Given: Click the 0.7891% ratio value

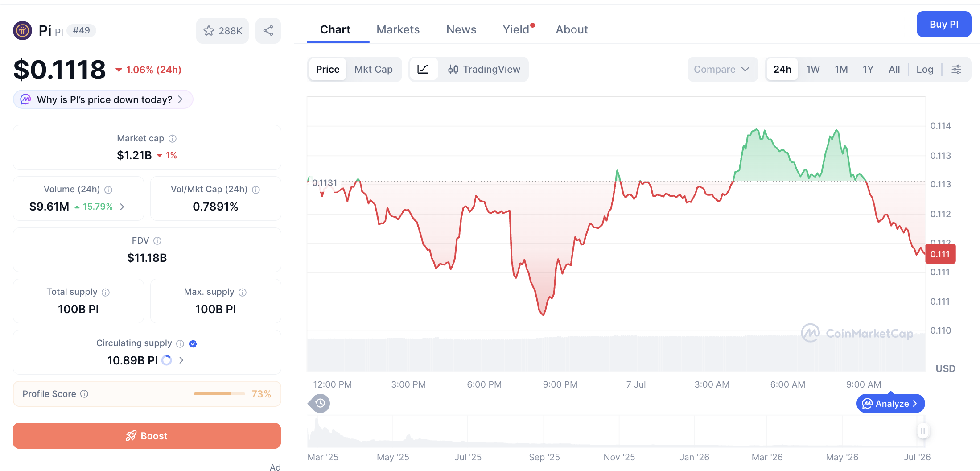Looking at the screenshot, I should pyautogui.click(x=215, y=207).
